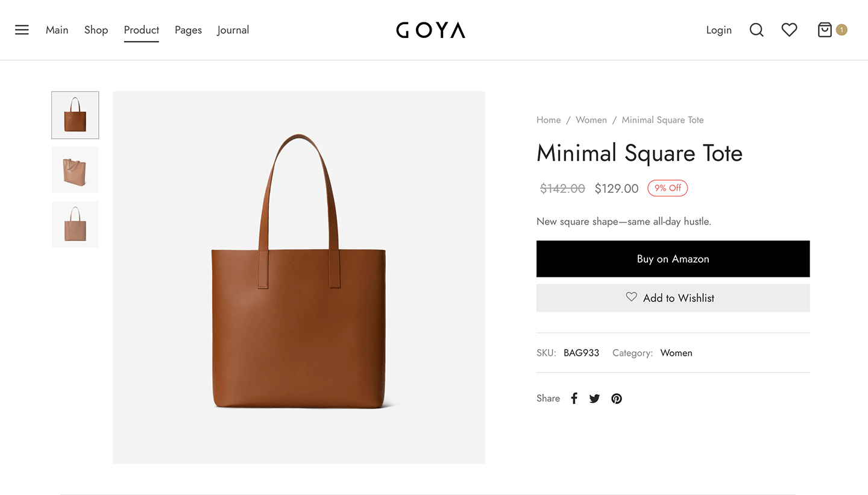
Task: Click the Buy on Amazon button
Action: click(x=673, y=259)
